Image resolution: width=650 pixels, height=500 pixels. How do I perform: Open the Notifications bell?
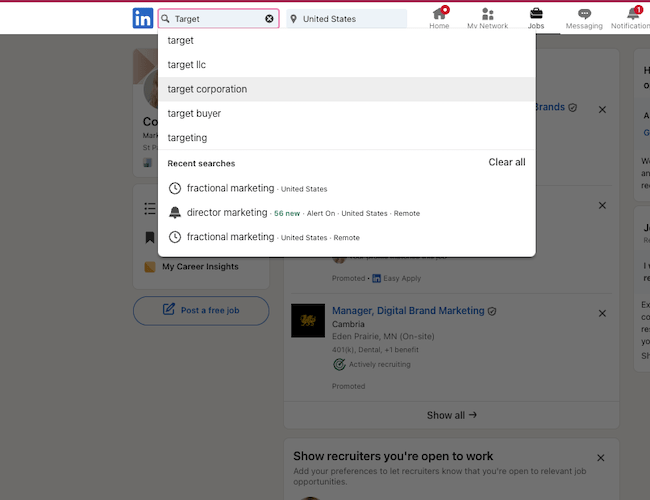(632, 18)
